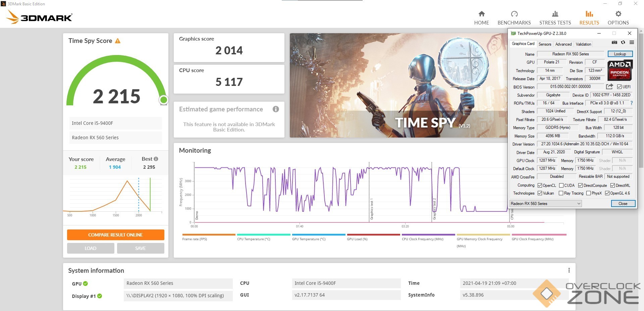Image resolution: width=644 pixels, height=311 pixels.
Task: Open the GPU selection dropdown in GPU-Z
Action: 545,204
